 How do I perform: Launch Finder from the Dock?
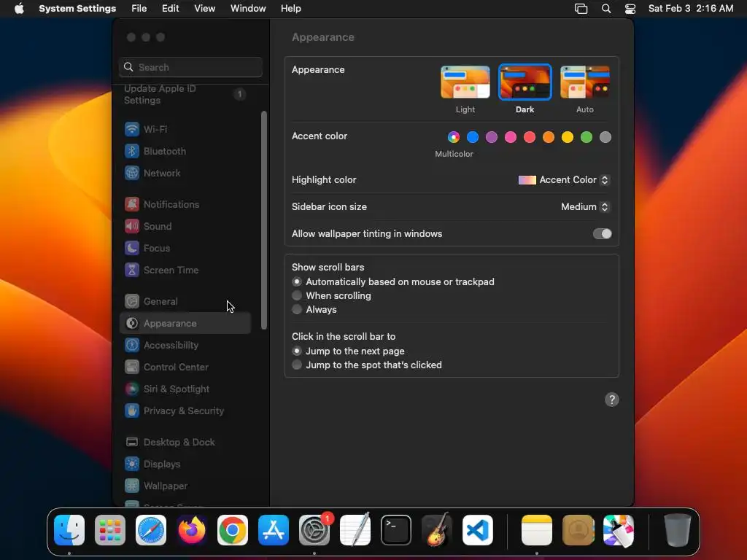pos(69,530)
